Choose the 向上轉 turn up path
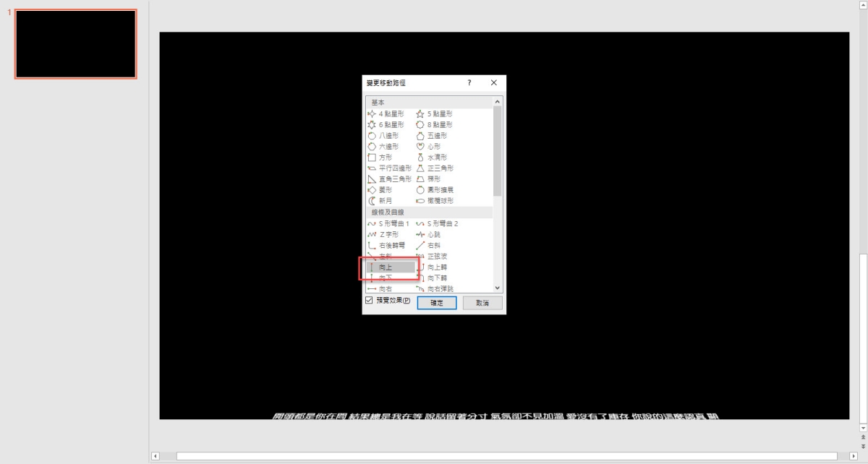This screenshot has width=868, height=464. (x=430, y=267)
